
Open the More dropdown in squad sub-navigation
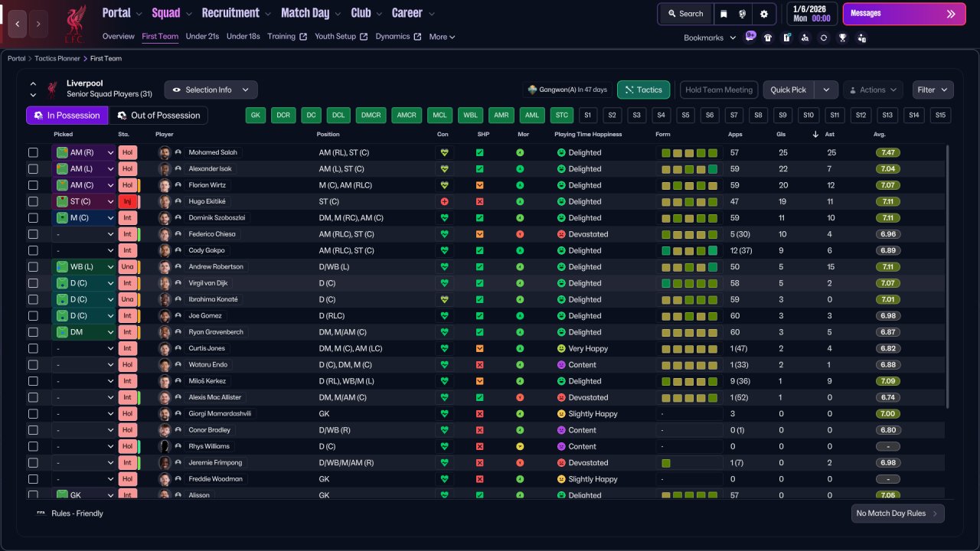pos(443,37)
